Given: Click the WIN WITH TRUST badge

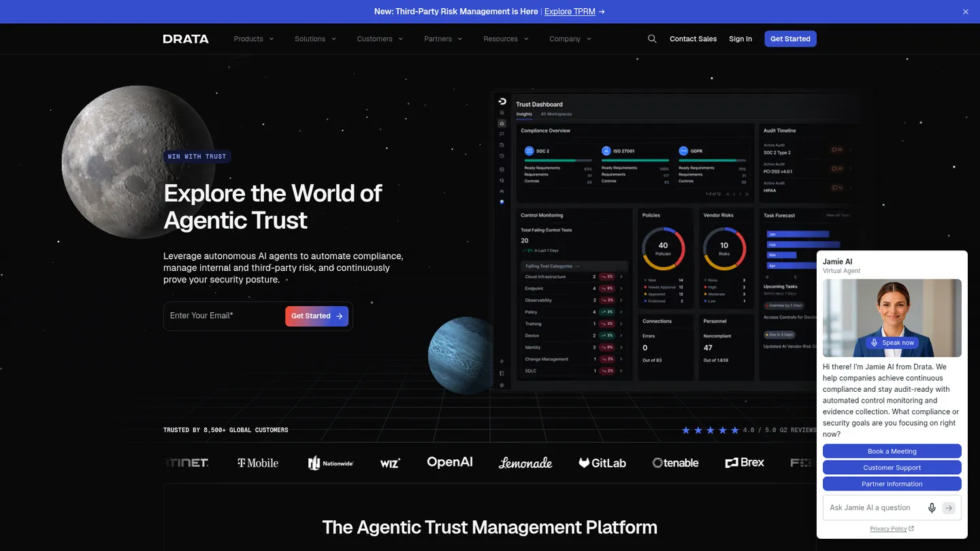Looking at the screenshot, I should pos(197,156).
